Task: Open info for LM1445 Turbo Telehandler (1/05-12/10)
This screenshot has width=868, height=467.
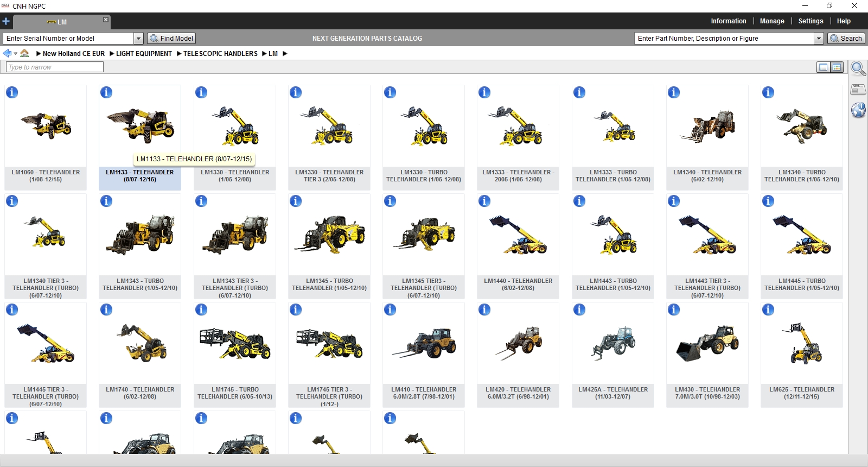Action: 768,201
